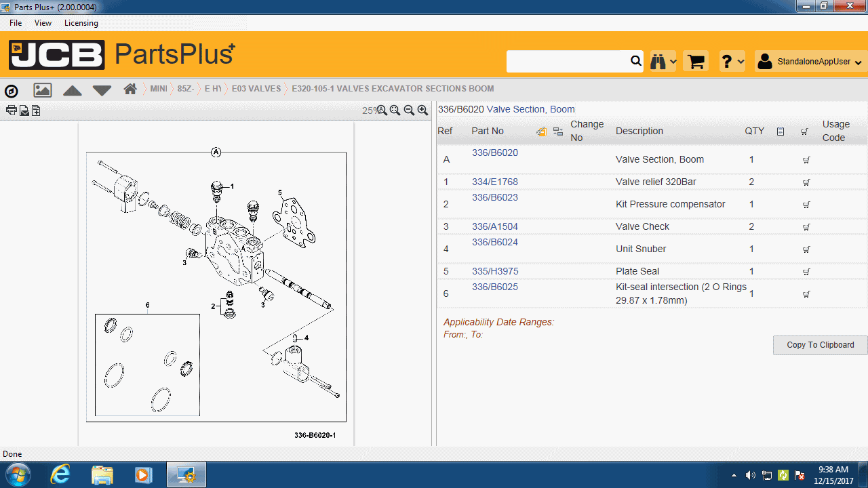Open the Licensing menu

pyautogui.click(x=81, y=23)
